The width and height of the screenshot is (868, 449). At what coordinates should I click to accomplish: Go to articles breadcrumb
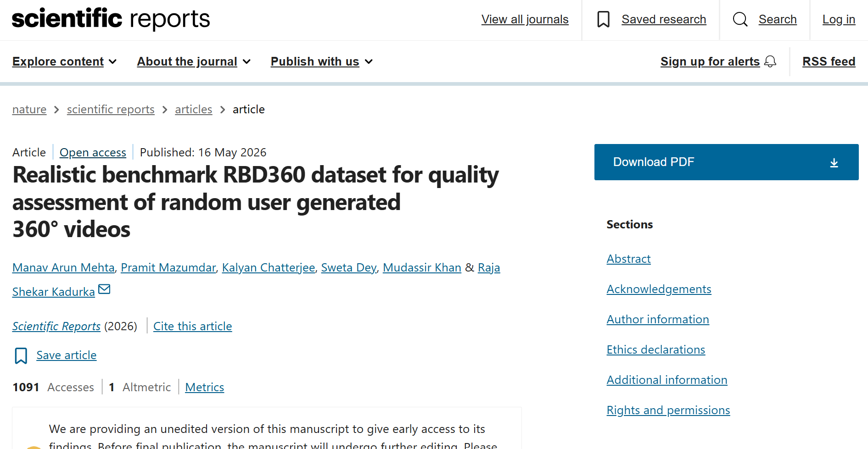click(193, 110)
